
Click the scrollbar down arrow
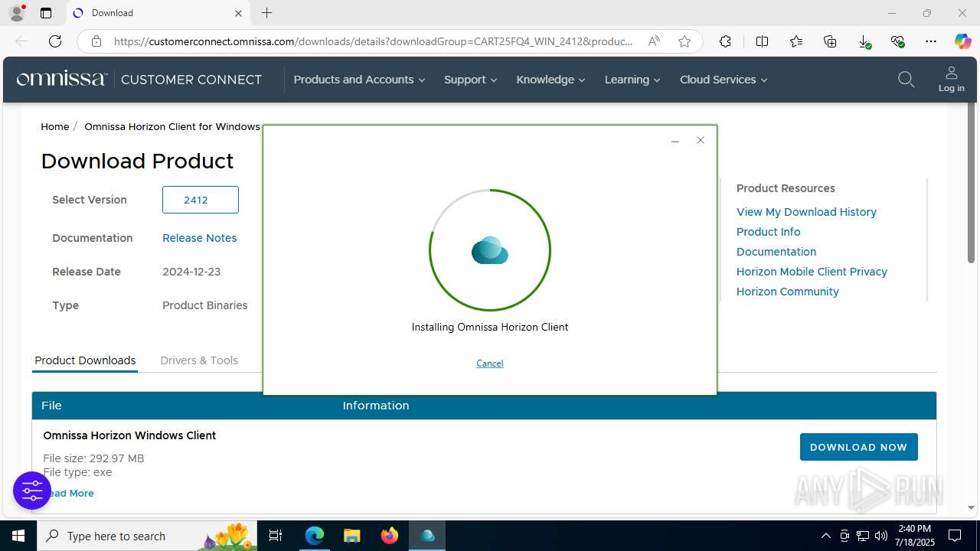click(971, 508)
